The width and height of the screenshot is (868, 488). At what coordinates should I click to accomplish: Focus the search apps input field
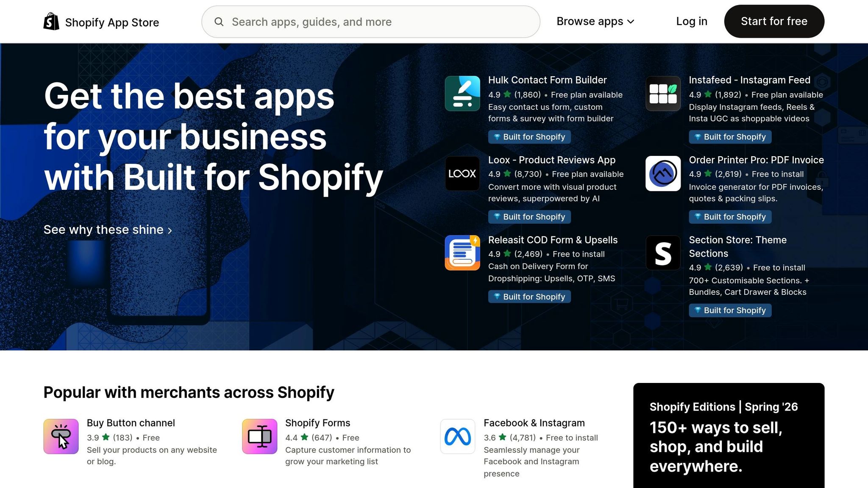370,22
